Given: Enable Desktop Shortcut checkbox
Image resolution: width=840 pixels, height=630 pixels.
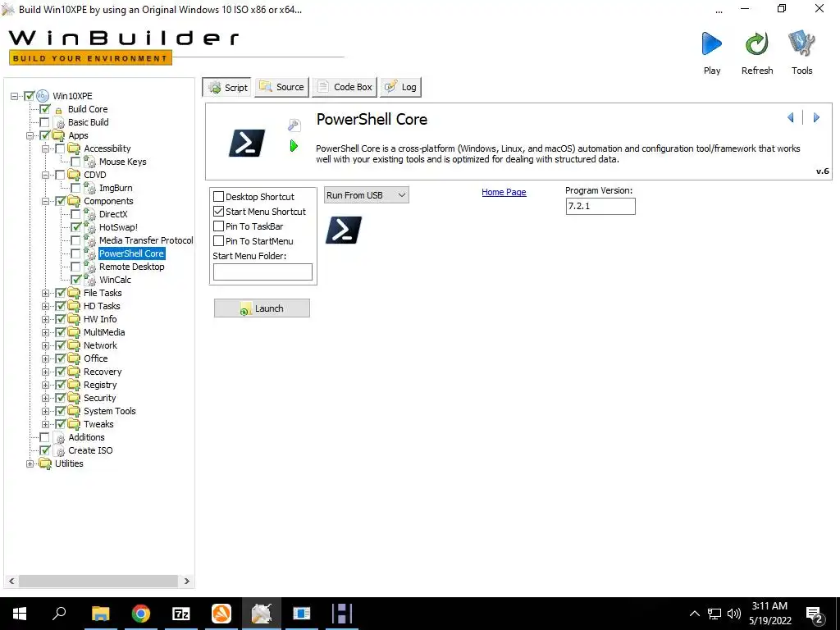Looking at the screenshot, I should 218,197.
